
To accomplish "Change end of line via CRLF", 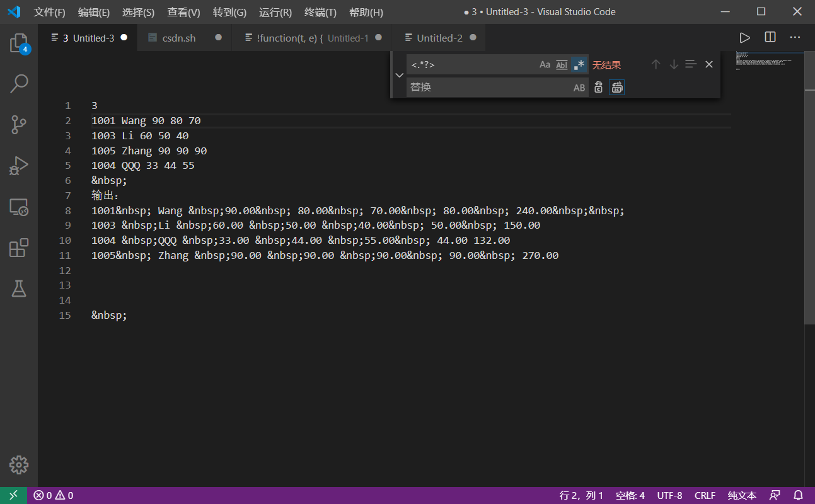I will [705, 495].
